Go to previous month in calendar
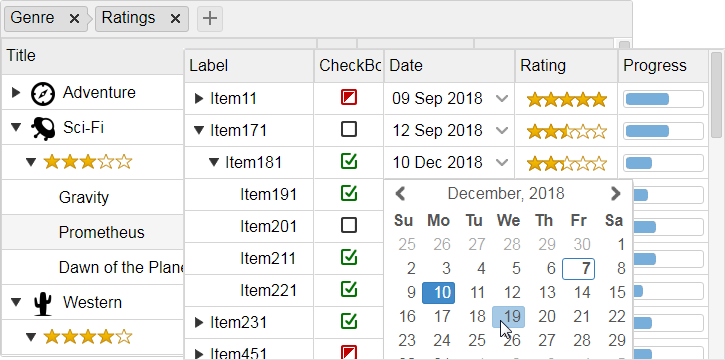The image size is (725, 360). tap(400, 193)
